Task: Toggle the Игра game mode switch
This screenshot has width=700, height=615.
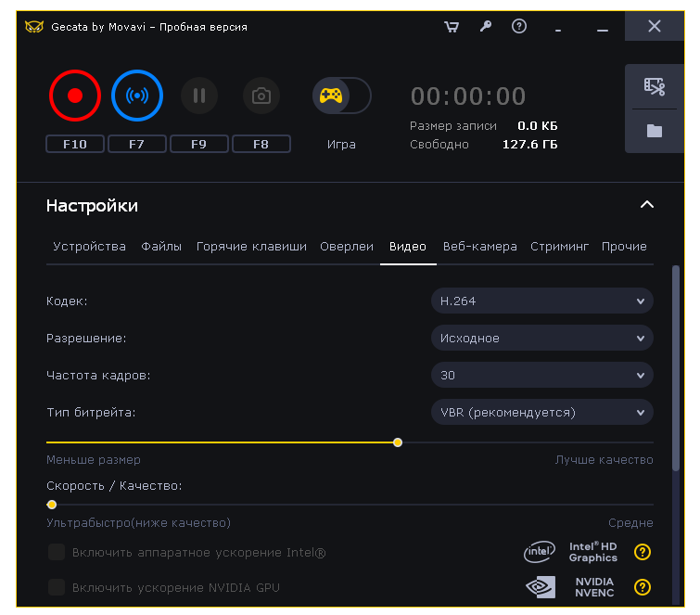Action: tap(341, 96)
